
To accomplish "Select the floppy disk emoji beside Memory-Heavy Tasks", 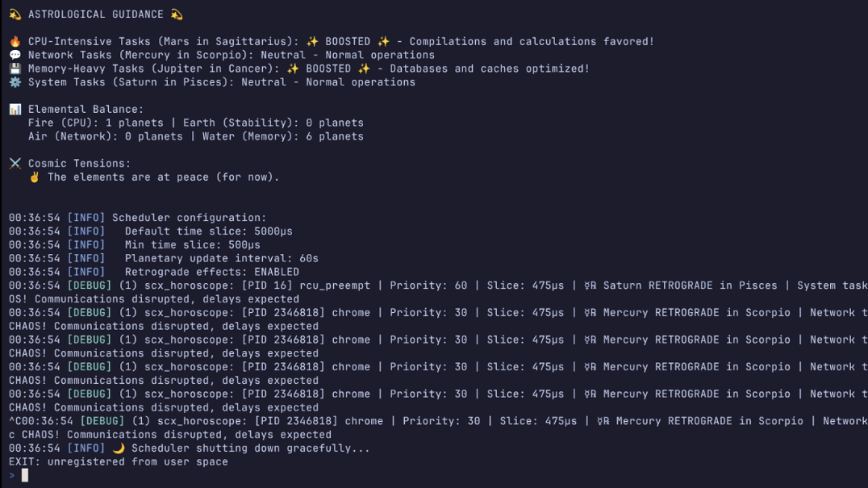I will (15, 69).
